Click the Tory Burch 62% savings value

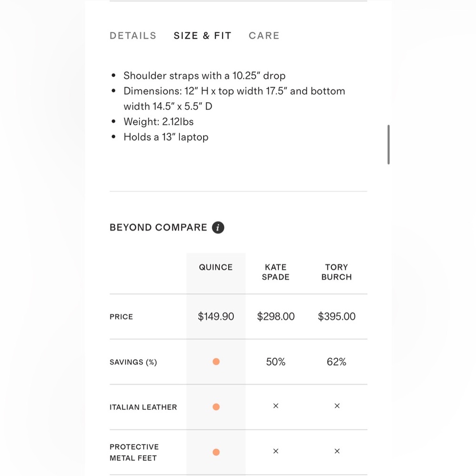337,362
